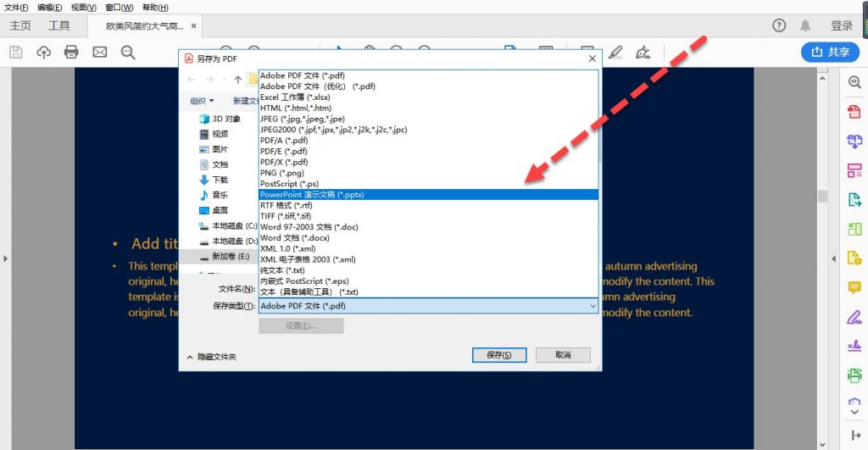Choose Word 文档 (*.docx) format
Image resolution: width=868 pixels, height=450 pixels.
428,237
